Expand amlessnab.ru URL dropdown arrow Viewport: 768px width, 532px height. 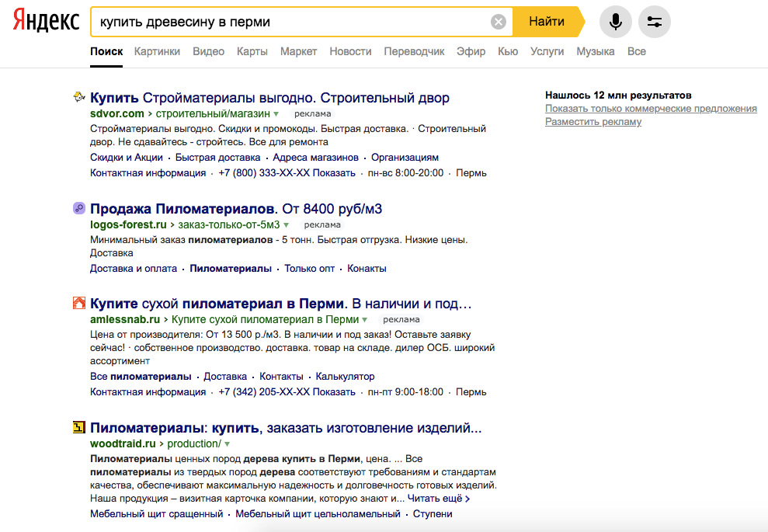pyautogui.click(x=364, y=320)
